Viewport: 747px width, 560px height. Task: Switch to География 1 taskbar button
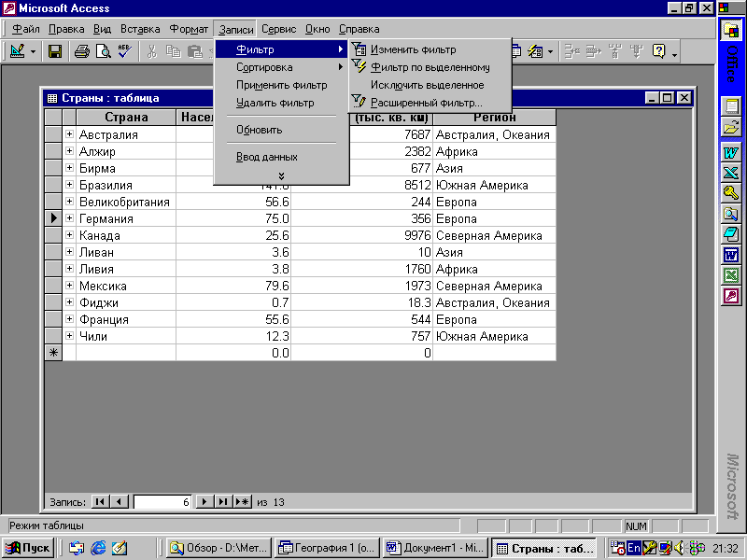pyautogui.click(x=328, y=548)
